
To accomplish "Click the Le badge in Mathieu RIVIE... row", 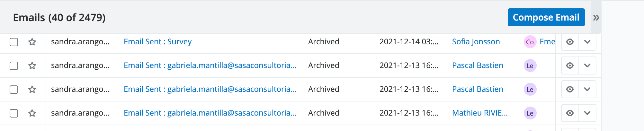I will (x=530, y=113).
